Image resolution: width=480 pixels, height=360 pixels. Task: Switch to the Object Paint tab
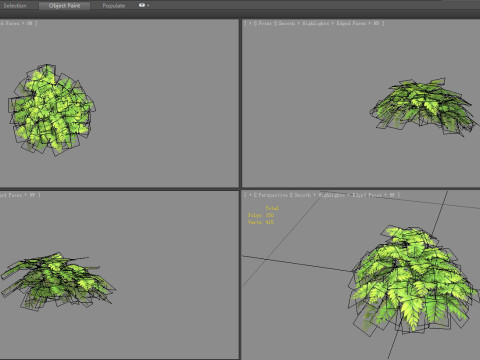pos(64,6)
